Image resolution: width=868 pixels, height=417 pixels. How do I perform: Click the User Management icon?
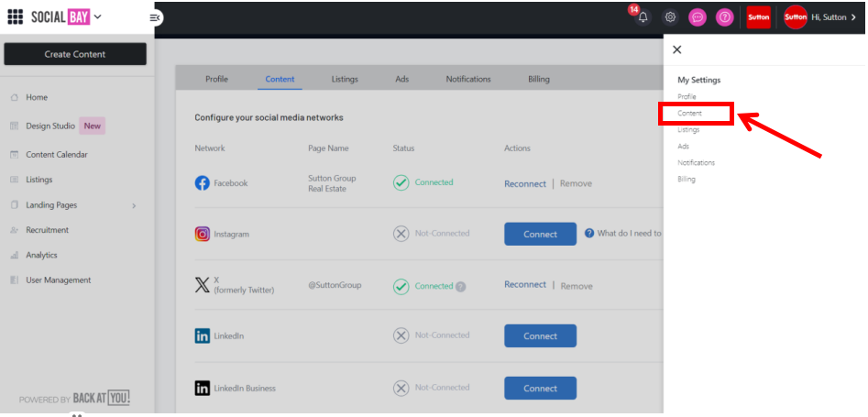[x=15, y=280]
